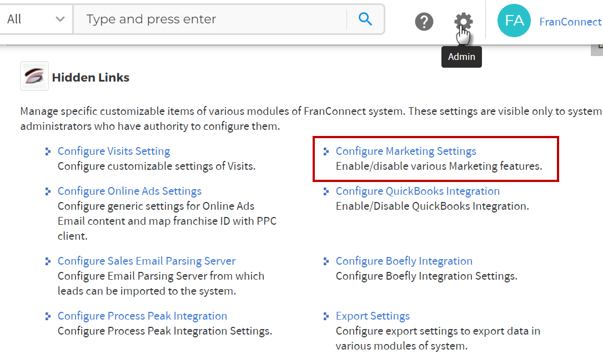The width and height of the screenshot is (603, 364).
Task: Open the Export Settings link
Action: [x=373, y=316]
